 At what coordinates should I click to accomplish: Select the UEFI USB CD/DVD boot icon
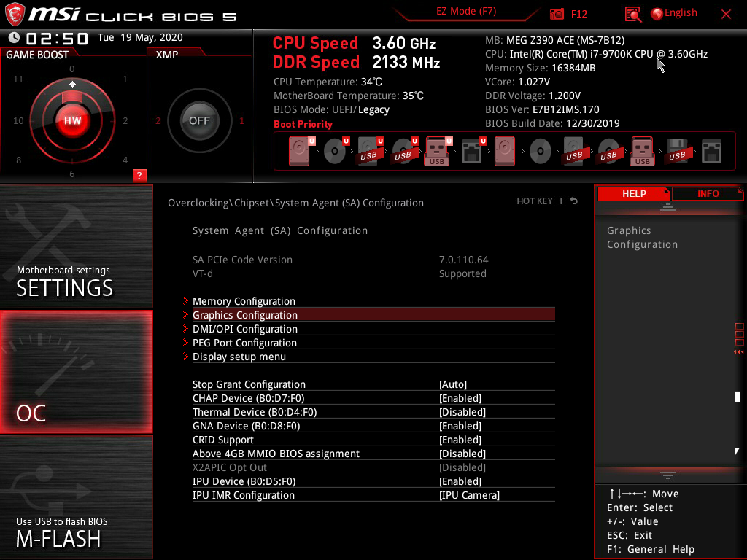pyautogui.click(x=404, y=151)
